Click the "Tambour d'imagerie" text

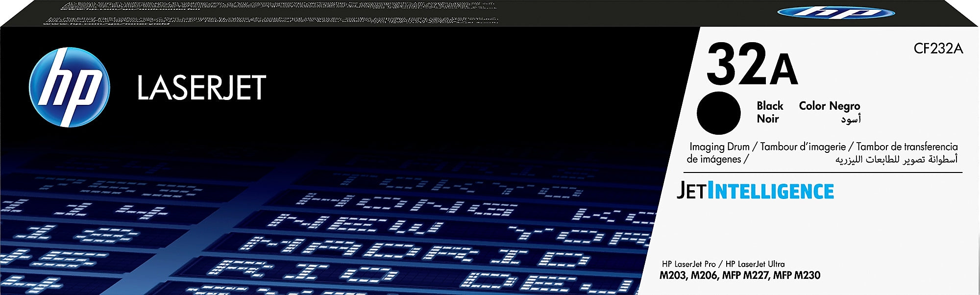[x=803, y=147]
